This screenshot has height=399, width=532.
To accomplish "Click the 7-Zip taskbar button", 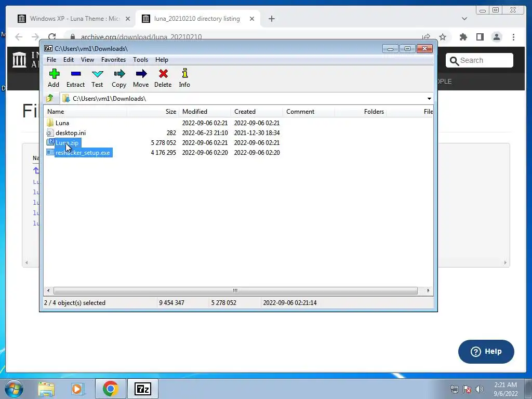I will (x=142, y=389).
